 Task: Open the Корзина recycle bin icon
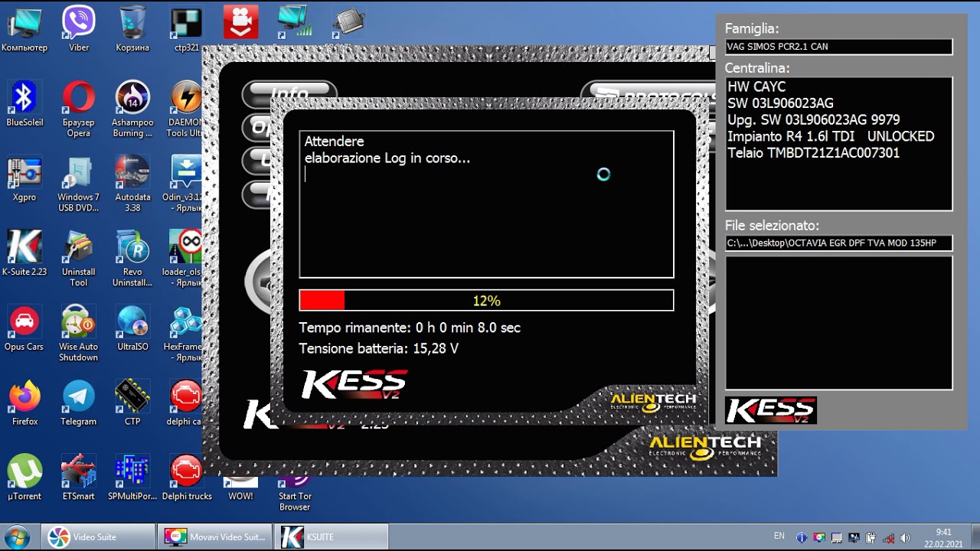tap(132, 28)
